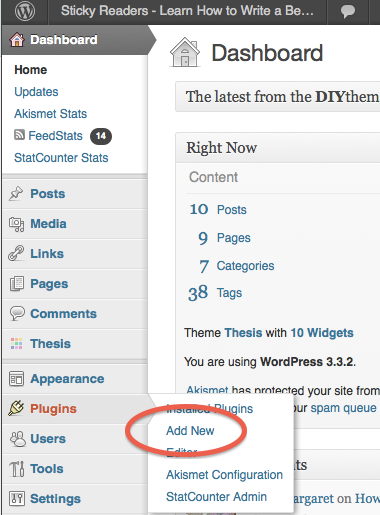Click the Plugins plug icon
This screenshot has height=515, width=380.
16,408
